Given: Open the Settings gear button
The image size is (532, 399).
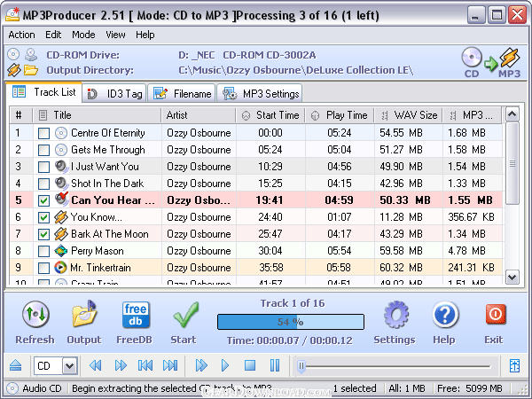Looking at the screenshot, I should [x=395, y=323].
